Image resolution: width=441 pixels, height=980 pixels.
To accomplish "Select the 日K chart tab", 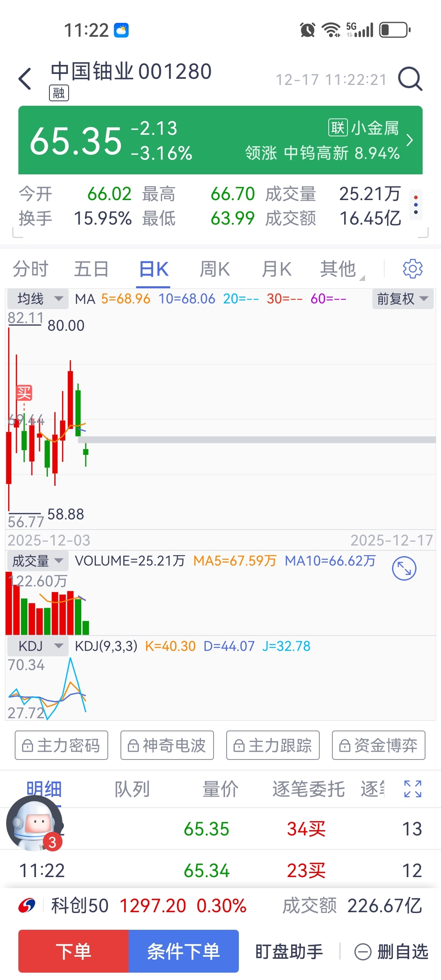I will 154,269.
